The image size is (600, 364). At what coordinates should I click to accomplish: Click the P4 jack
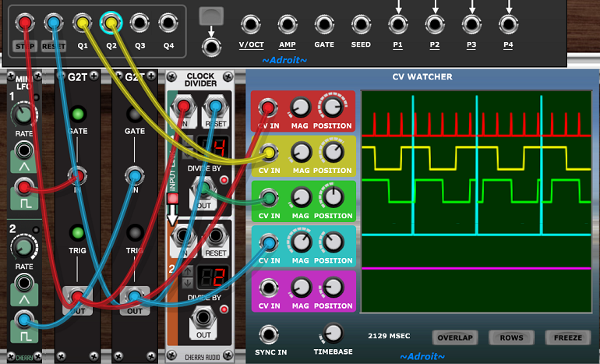pyautogui.click(x=508, y=24)
